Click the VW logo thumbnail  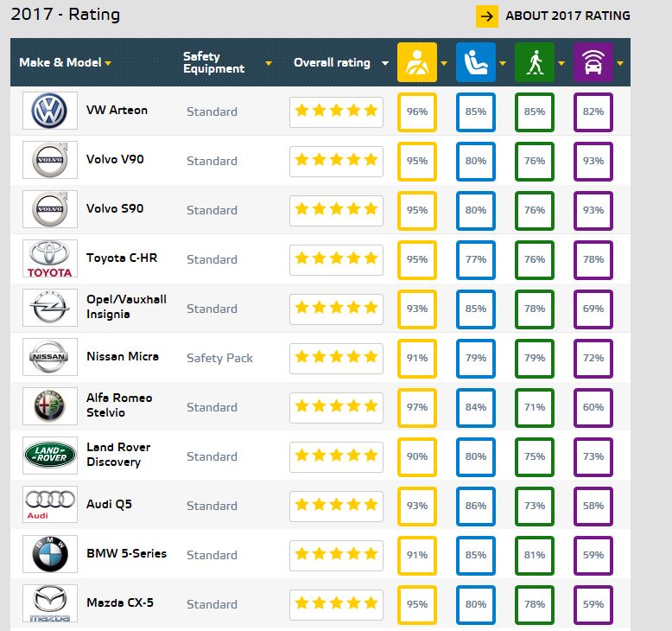coord(50,111)
